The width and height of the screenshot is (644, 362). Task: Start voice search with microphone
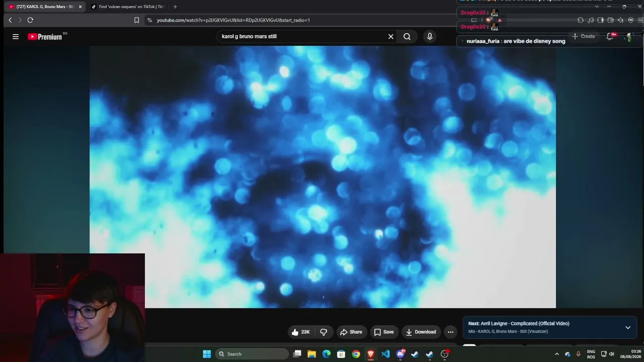(430, 36)
